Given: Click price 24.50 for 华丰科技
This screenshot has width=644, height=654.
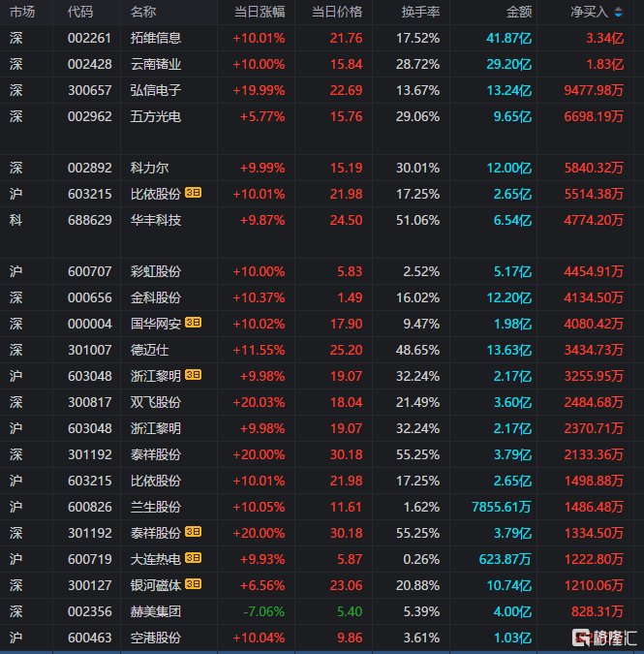Looking at the screenshot, I should tap(346, 220).
